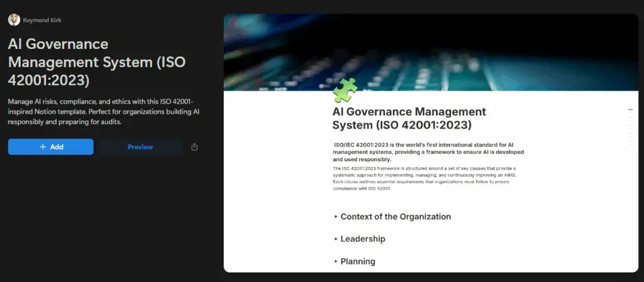Screen dimensions: 644x282
Task: Click Raymond Kirk's profile avatar
Action: pos(14,20)
